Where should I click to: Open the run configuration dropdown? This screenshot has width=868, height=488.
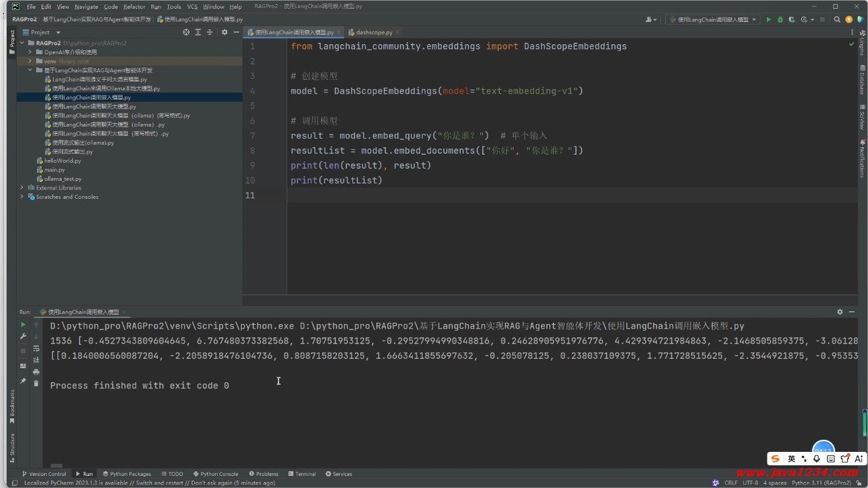point(713,20)
